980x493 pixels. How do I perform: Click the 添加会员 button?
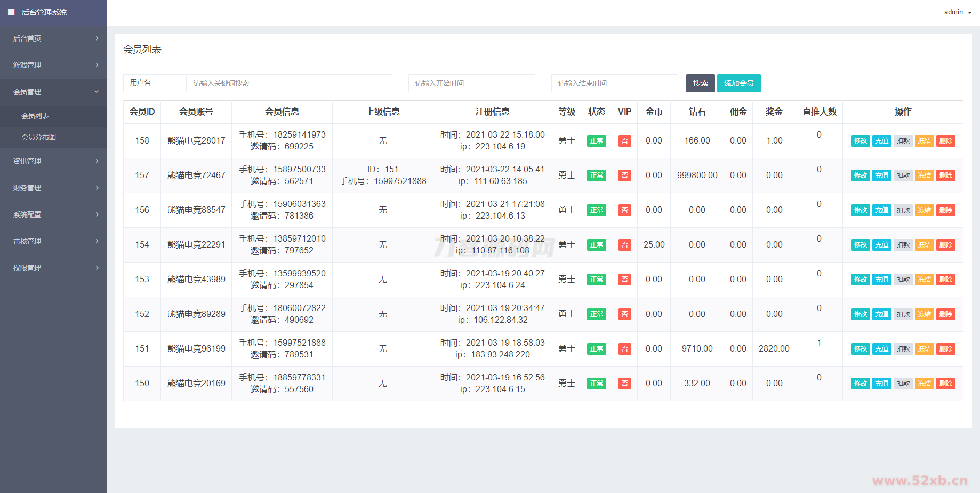point(738,83)
